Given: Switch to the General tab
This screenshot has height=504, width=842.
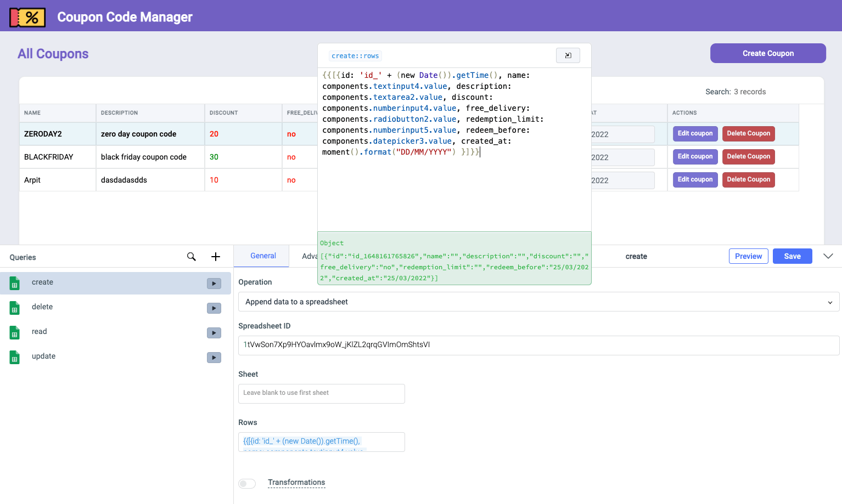Looking at the screenshot, I should [263, 256].
